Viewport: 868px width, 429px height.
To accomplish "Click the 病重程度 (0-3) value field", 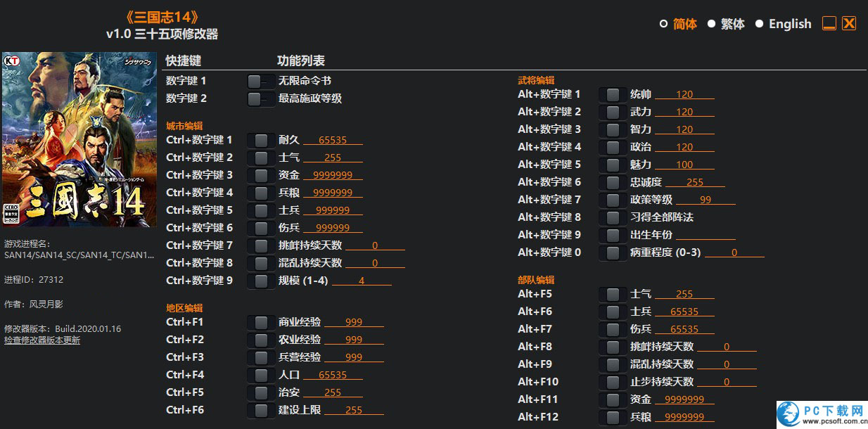I will (734, 252).
